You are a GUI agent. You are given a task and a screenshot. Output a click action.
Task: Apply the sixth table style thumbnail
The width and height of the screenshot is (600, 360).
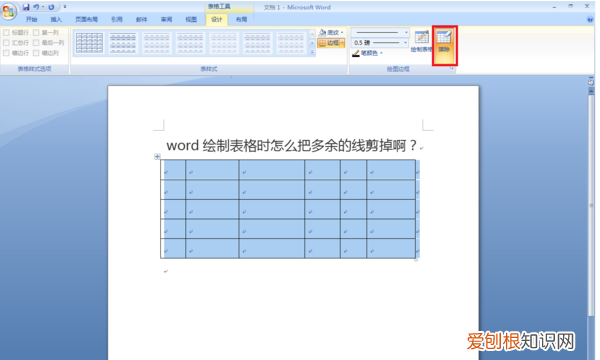click(x=257, y=42)
